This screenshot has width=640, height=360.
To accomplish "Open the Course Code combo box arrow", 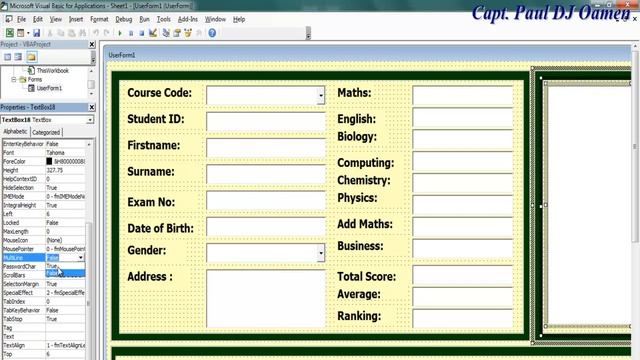I will tap(321, 96).
